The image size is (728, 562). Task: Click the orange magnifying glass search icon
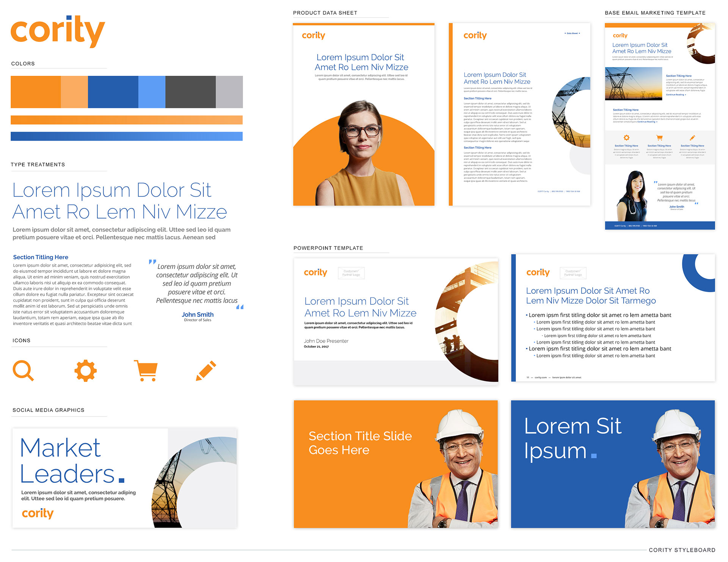click(x=23, y=370)
